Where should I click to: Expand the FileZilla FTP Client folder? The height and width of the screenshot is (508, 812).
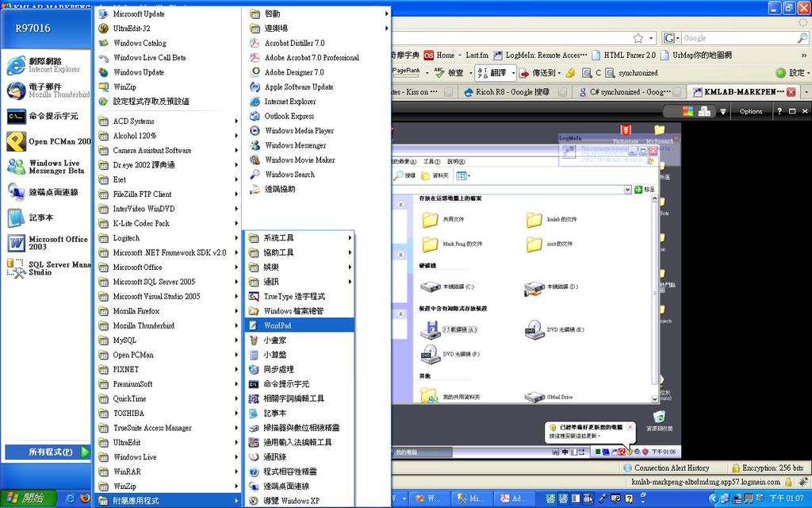tap(167, 194)
